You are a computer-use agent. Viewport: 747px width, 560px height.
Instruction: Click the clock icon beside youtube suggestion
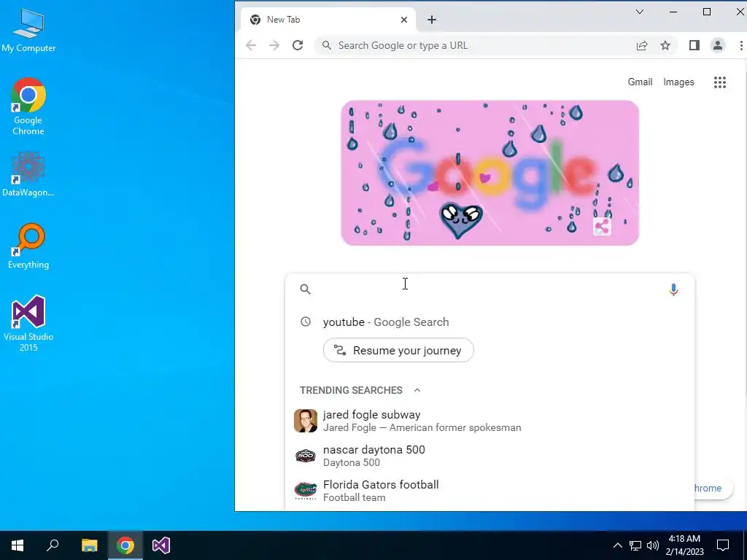tap(306, 322)
